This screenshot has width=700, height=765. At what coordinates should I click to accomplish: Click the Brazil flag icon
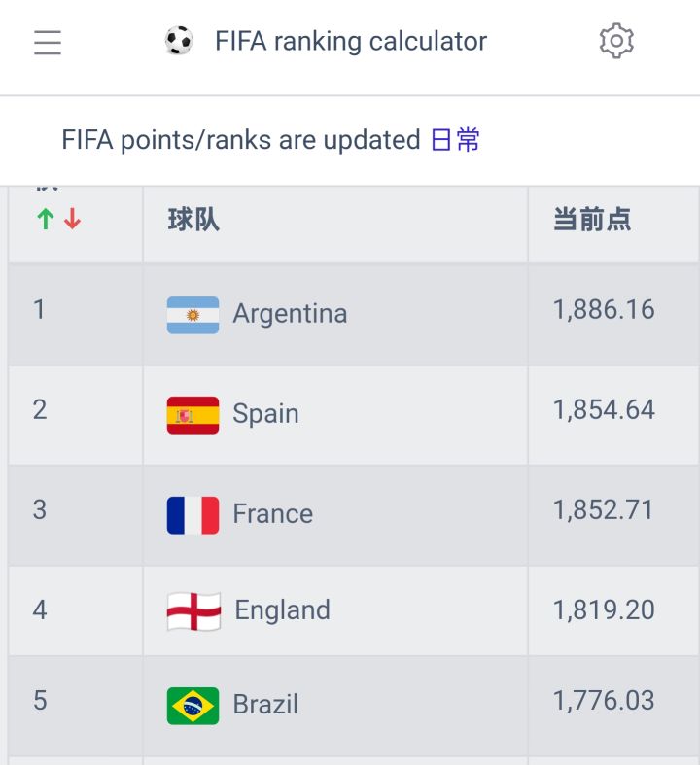(192, 706)
